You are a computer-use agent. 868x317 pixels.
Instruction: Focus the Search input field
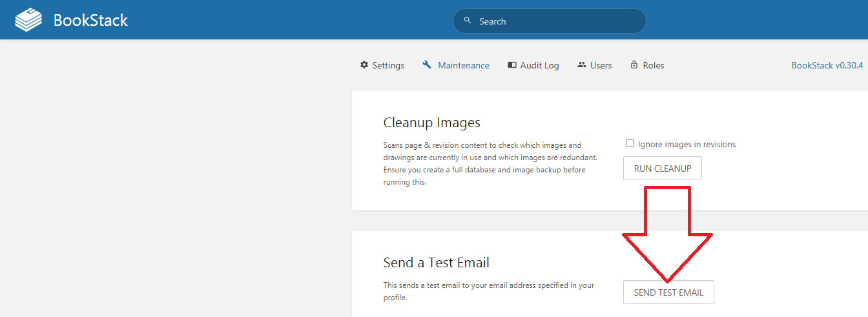coord(550,21)
